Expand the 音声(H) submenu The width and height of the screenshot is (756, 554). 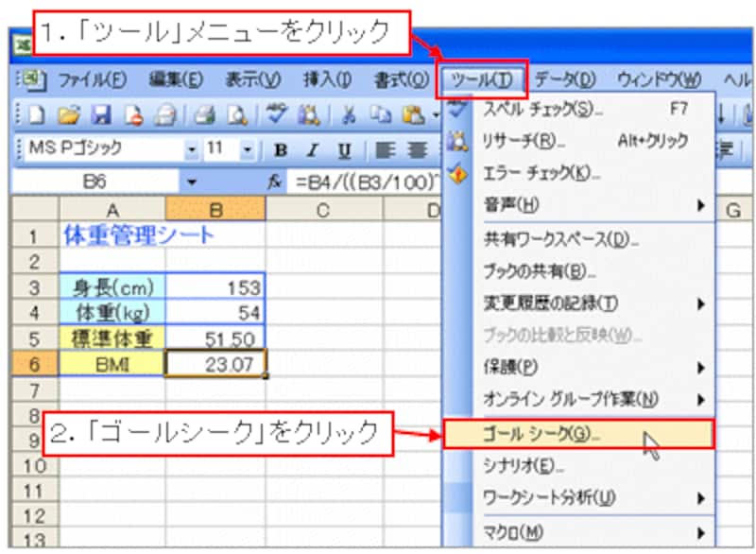[700, 205]
